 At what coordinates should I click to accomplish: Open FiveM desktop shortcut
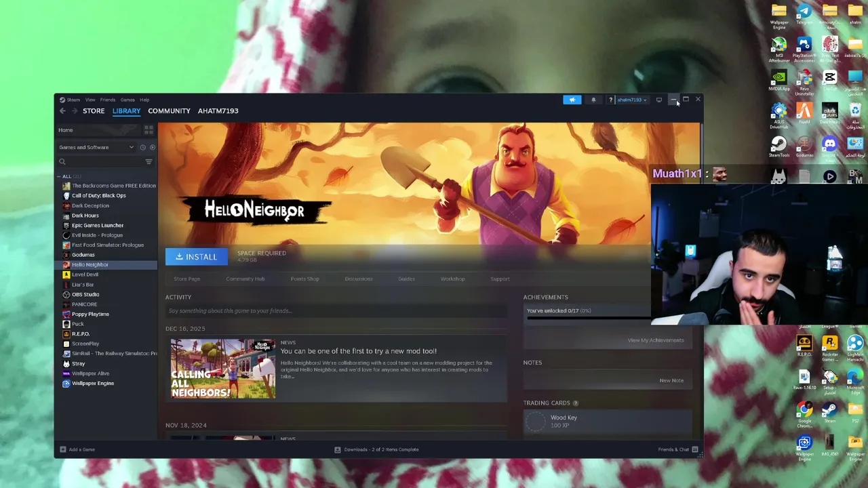(x=804, y=114)
